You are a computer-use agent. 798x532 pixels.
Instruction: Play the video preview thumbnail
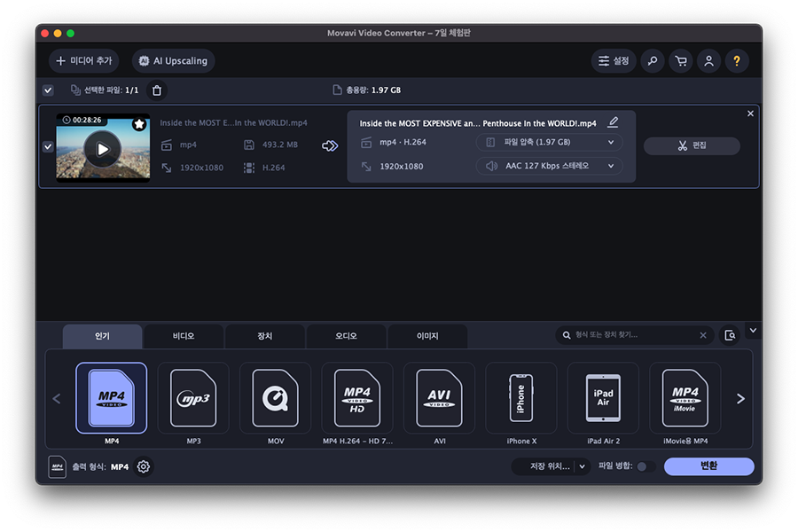[103, 149]
